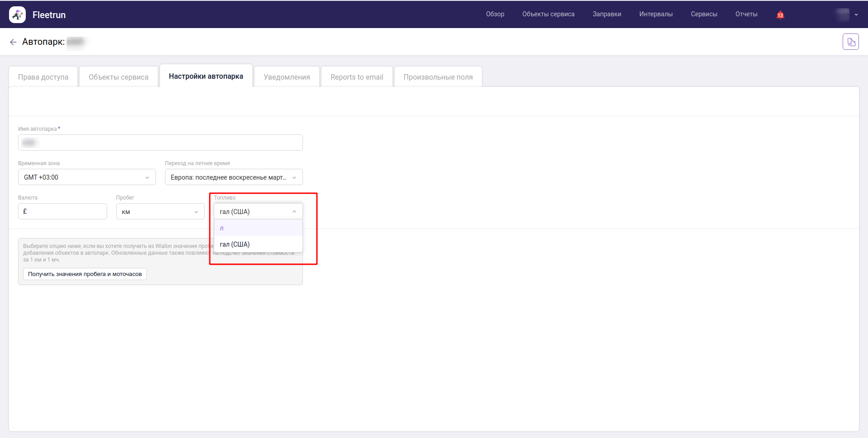Switch to the Права доступа tab
Viewport: 868px width, 438px height.
click(x=43, y=77)
